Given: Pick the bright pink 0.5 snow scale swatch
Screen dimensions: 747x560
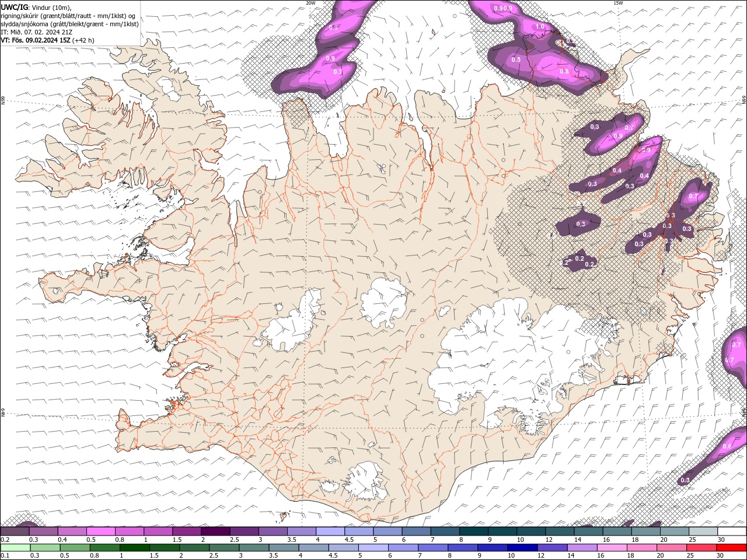Looking at the screenshot, I should (x=100, y=531).
